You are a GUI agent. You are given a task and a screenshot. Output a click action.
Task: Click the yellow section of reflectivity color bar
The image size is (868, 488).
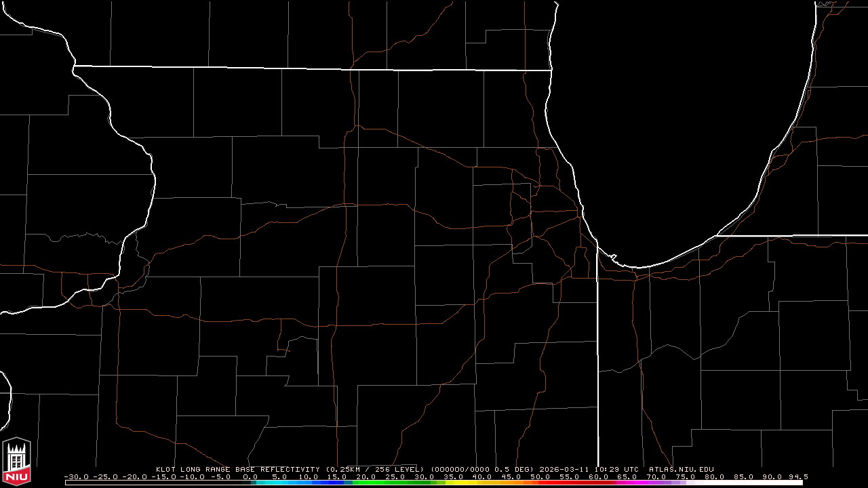click(461, 483)
